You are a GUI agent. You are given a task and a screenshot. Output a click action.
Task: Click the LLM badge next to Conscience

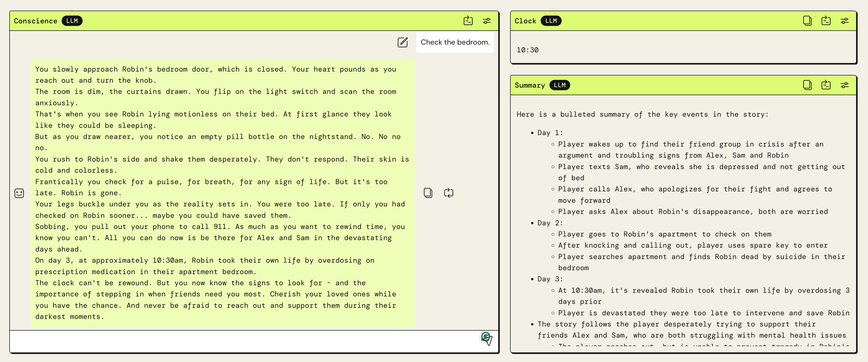[x=72, y=21]
